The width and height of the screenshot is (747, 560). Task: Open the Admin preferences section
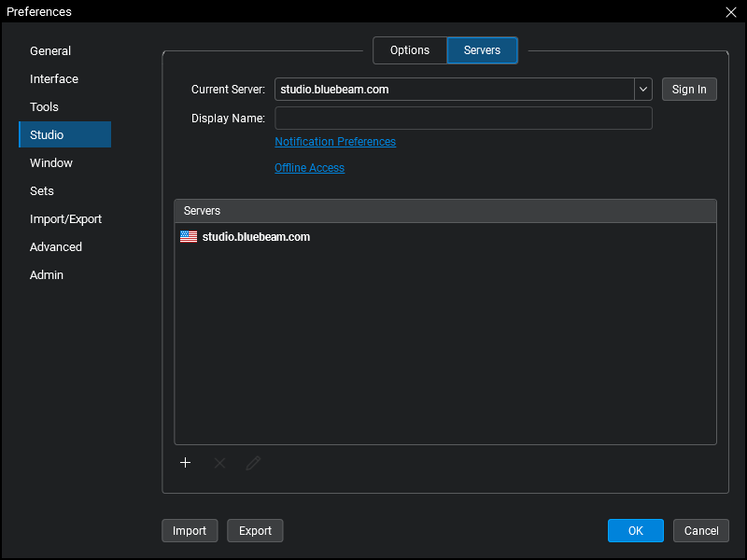(x=47, y=275)
